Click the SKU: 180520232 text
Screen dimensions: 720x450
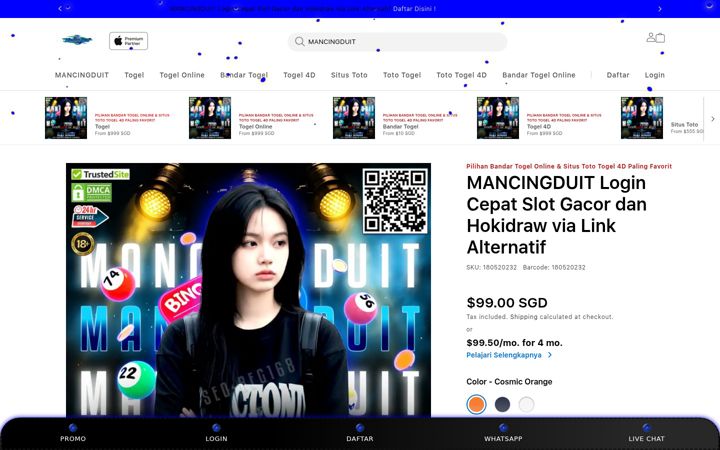[x=492, y=267]
